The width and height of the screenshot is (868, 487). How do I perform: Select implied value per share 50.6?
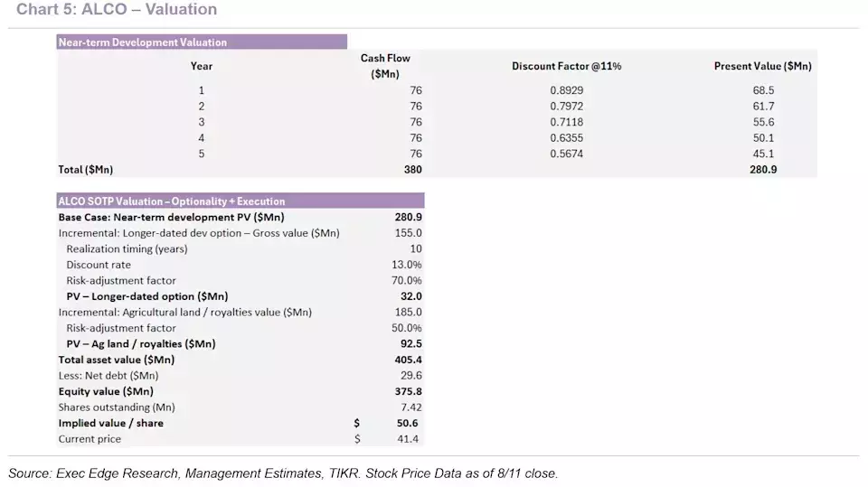pyautogui.click(x=407, y=424)
